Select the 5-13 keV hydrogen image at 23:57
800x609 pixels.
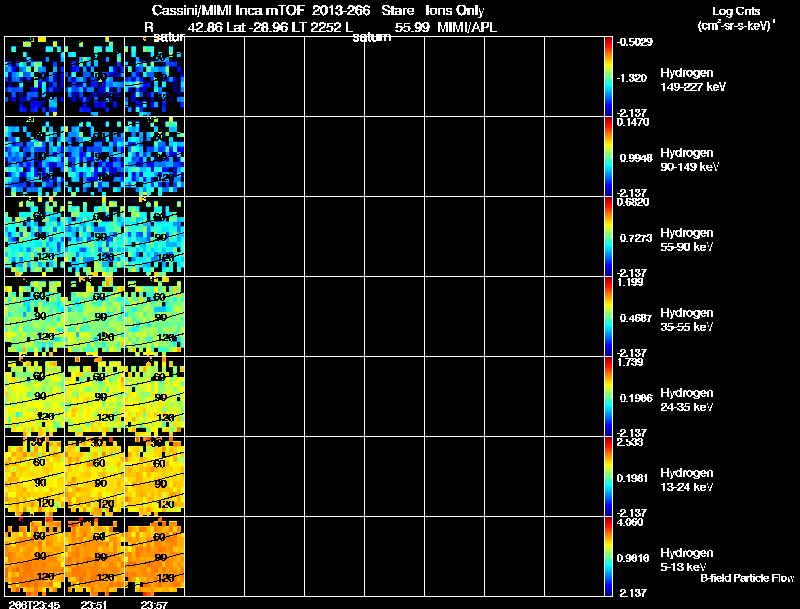tap(154, 556)
